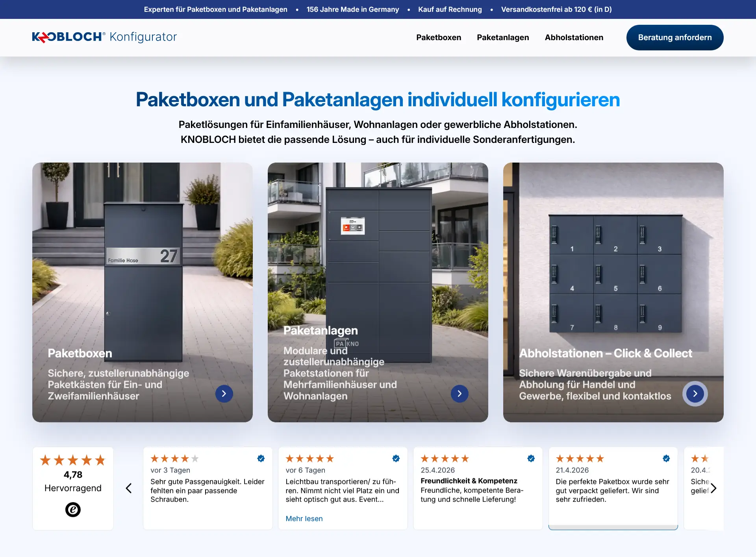
Task: Click the eKomi seal icon under Hervorragend
Action: 73,510
